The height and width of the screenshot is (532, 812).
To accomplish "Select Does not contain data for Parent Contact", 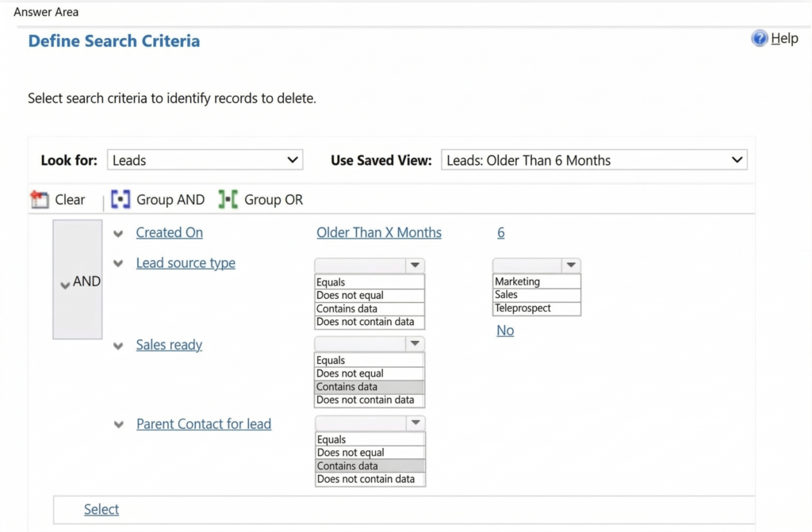I will coord(370,479).
